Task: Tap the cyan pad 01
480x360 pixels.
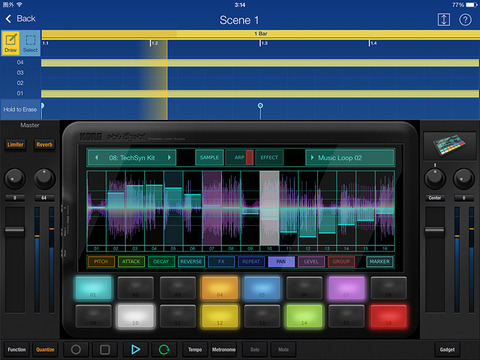Action: [x=93, y=288]
